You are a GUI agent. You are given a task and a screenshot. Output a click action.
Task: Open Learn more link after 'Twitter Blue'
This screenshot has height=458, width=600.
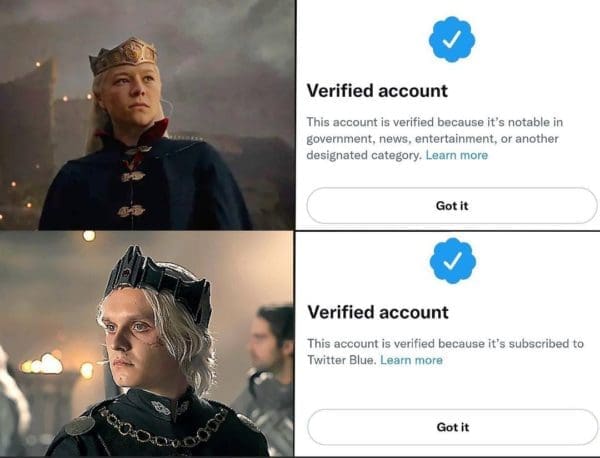[411, 360]
